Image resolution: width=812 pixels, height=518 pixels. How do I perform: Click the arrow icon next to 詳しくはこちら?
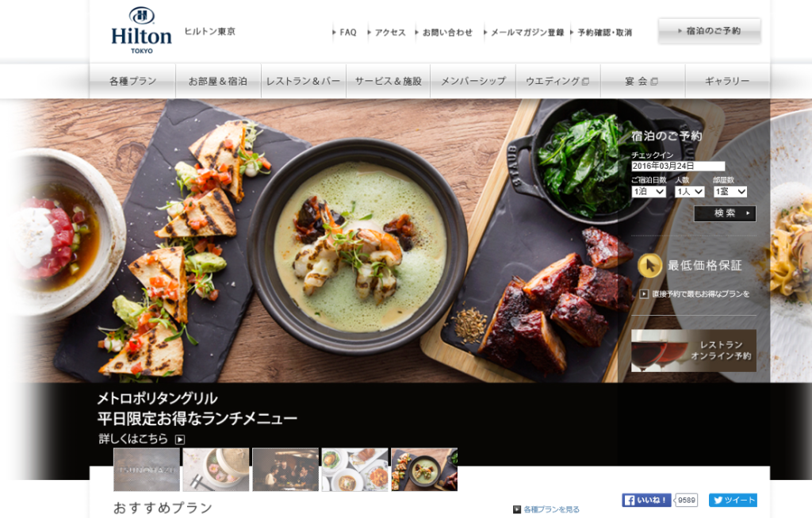coord(180,439)
